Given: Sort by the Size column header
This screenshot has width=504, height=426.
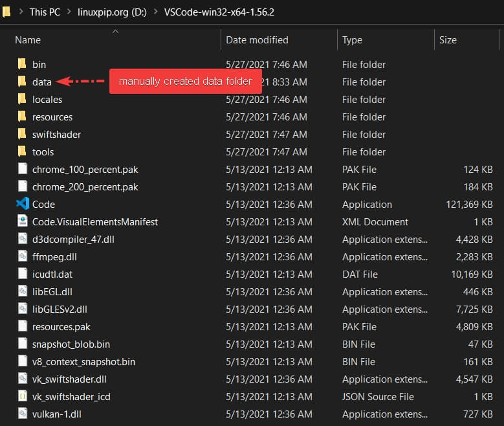Looking at the screenshot, I should [x=448, y=40].
